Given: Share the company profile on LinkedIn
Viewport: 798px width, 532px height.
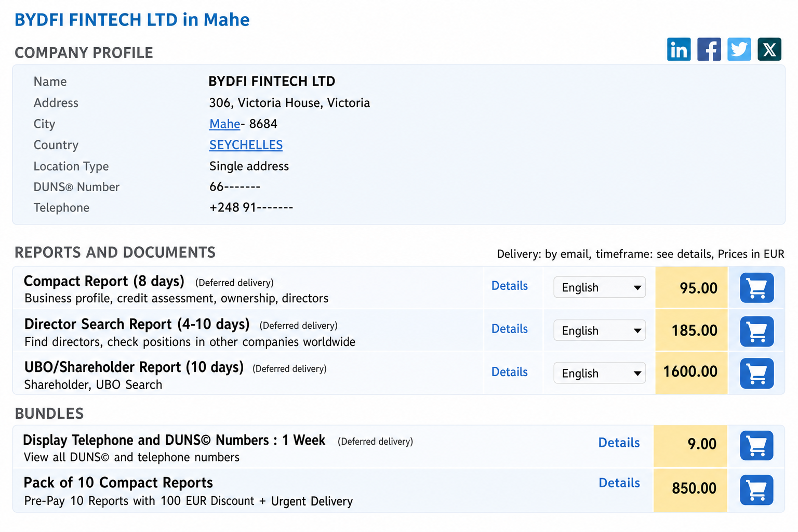Looking at the screenshot, I should tap(679, 49).
